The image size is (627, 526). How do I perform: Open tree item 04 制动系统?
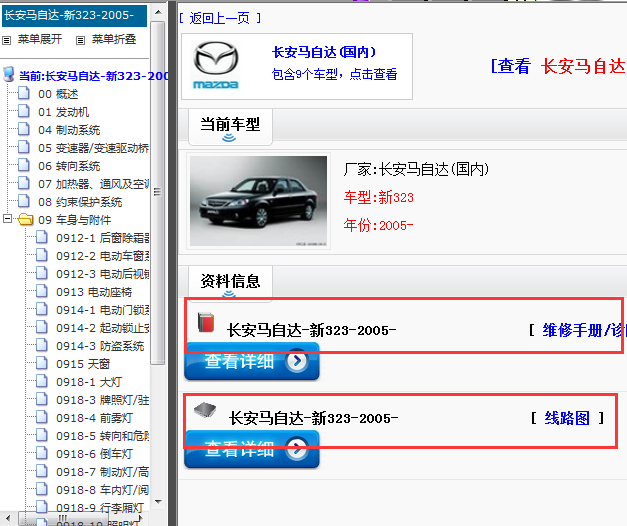point(69,130)
